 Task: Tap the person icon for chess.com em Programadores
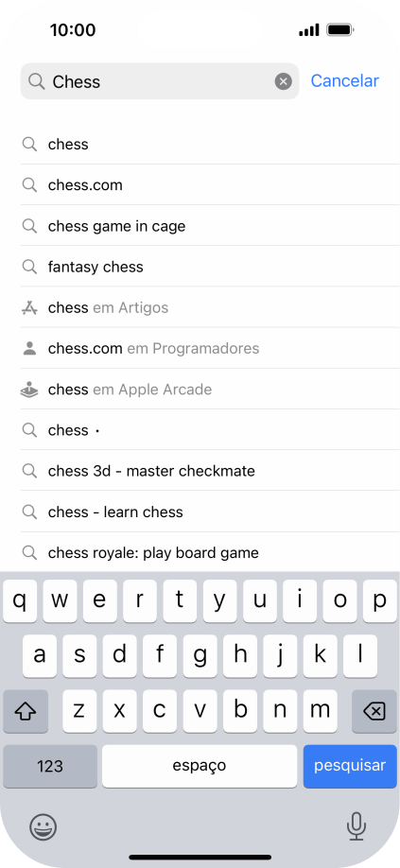tap(29, 348)
